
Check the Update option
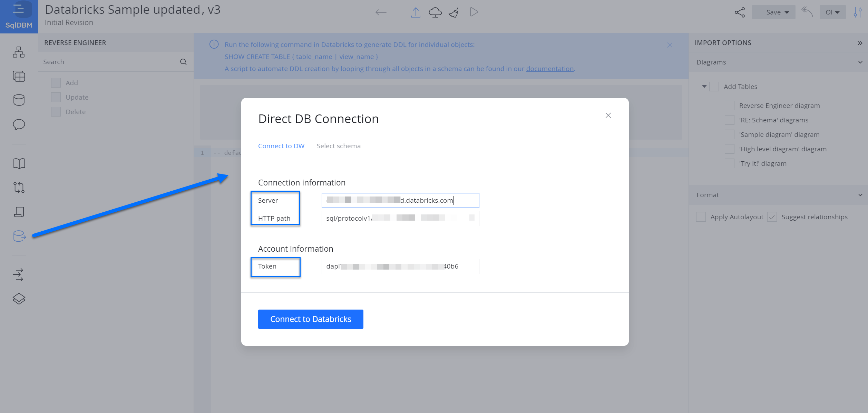[x=56, y=97]
